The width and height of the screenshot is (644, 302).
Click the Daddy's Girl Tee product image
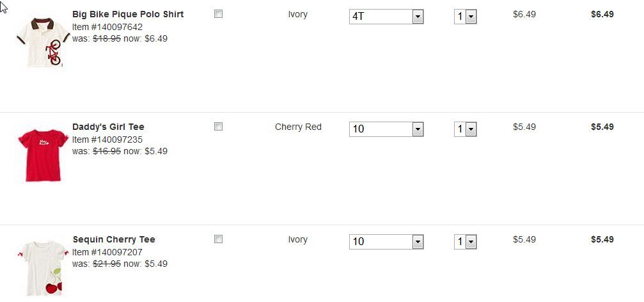[x=43, y=155]
